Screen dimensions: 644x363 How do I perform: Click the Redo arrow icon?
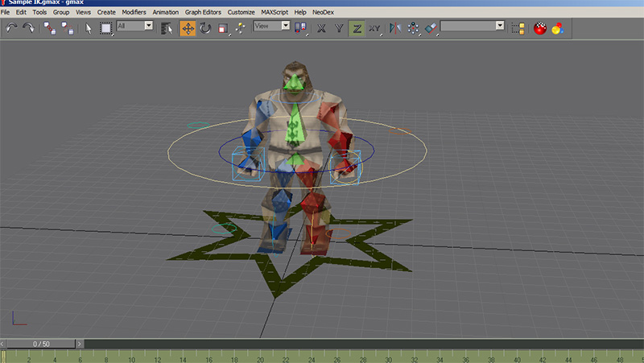pos(28,28)
